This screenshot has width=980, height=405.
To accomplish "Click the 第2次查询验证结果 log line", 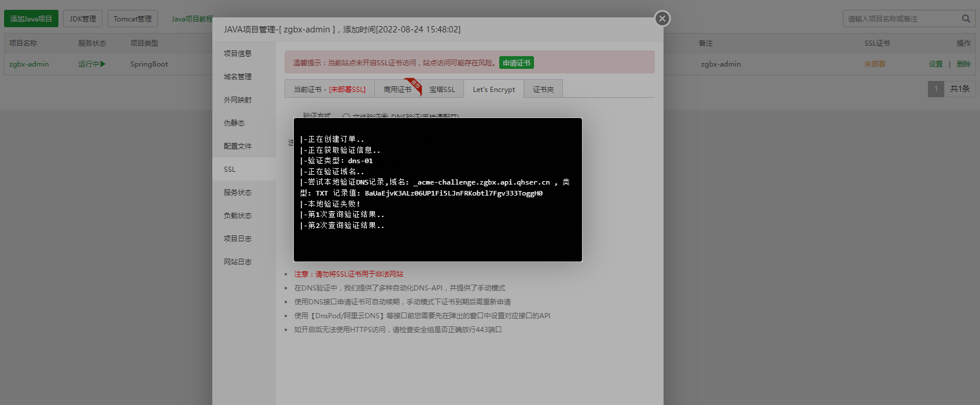I will (x=342, y=225).
